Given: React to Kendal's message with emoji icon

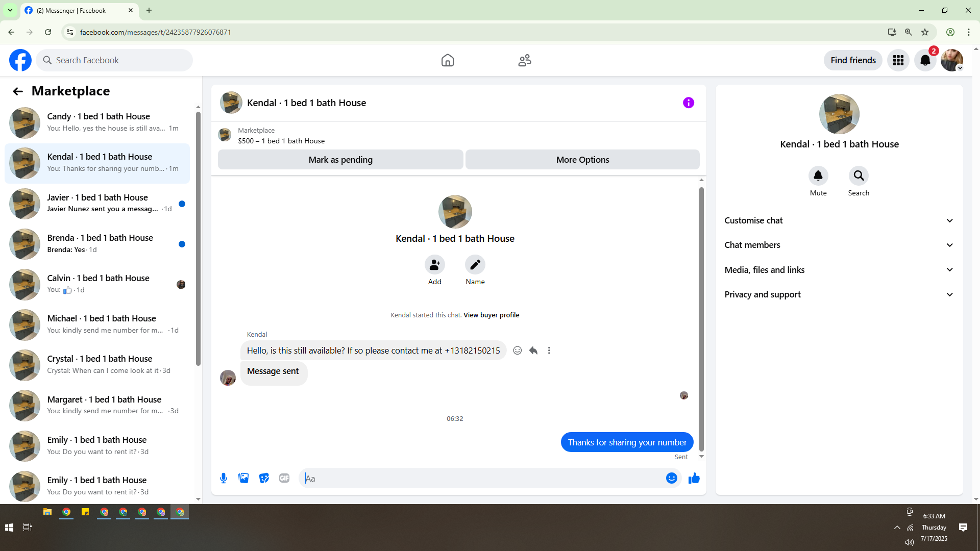Looking at the screenshot, I should click(517, 350).
